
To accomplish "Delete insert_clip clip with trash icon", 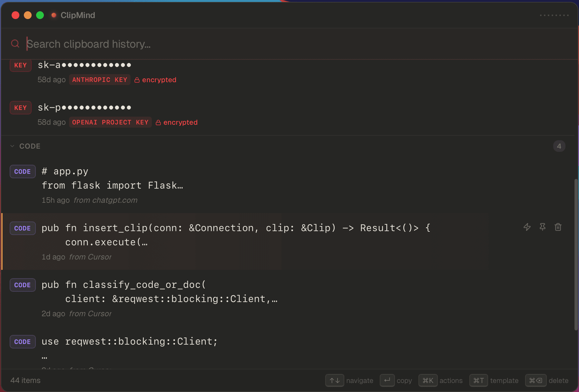I will point(558,227).
